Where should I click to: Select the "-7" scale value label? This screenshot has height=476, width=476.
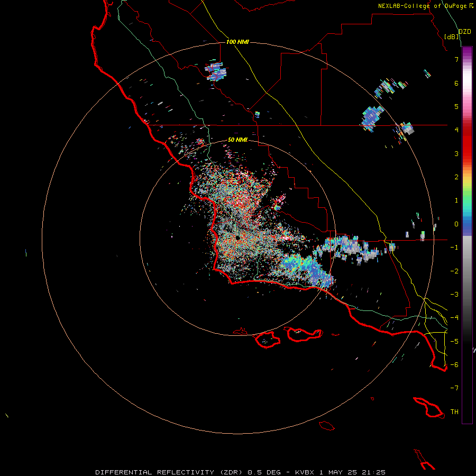point(454,388)
